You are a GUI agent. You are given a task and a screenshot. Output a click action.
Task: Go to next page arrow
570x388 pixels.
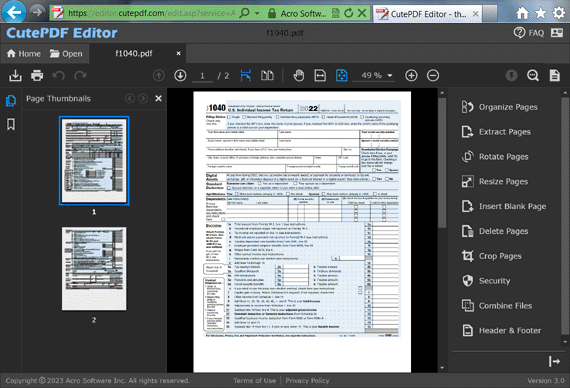coord(180,76)
